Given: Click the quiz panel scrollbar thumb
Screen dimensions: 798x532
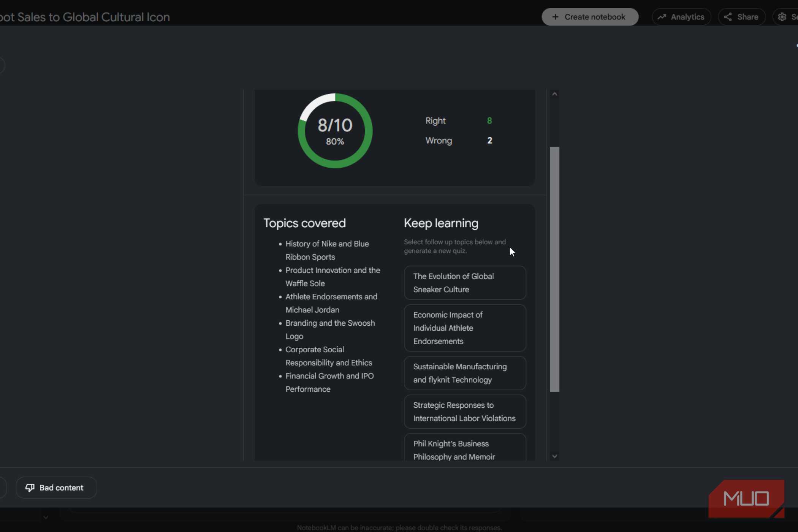Looking at the screenshot, I should click(554, 269).
